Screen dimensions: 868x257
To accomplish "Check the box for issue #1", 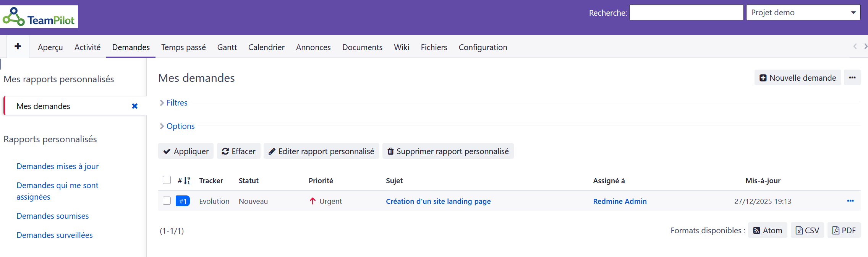I will (x=167, y=201).
